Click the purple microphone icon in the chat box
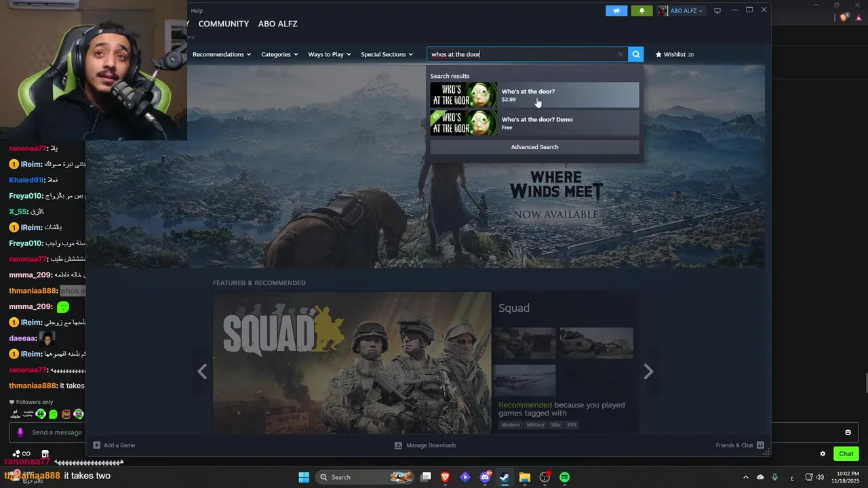The height and width of the screenshot is (488, 868). click(20, 432)
